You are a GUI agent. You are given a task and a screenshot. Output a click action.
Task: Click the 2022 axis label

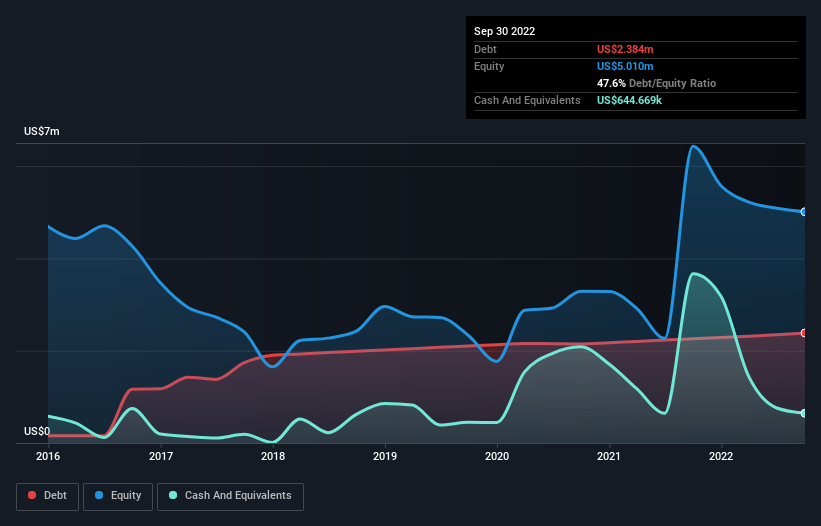pos(721,456)
